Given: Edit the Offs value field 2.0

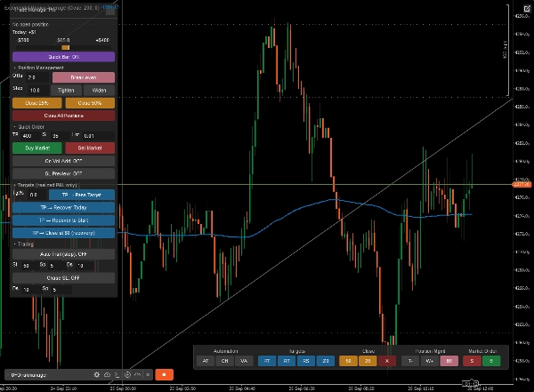Looking at the screenshot, I should (x=37, y=77).
